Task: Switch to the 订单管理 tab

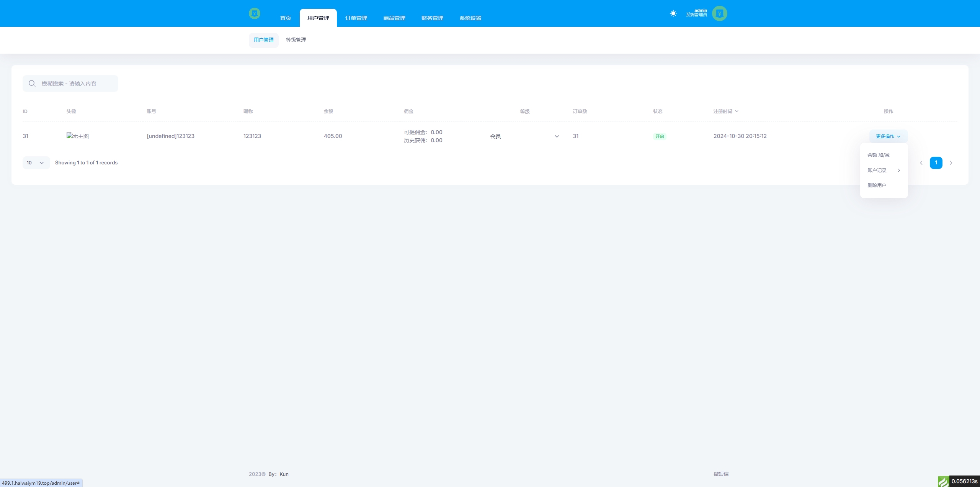Action: pos(356,18)
